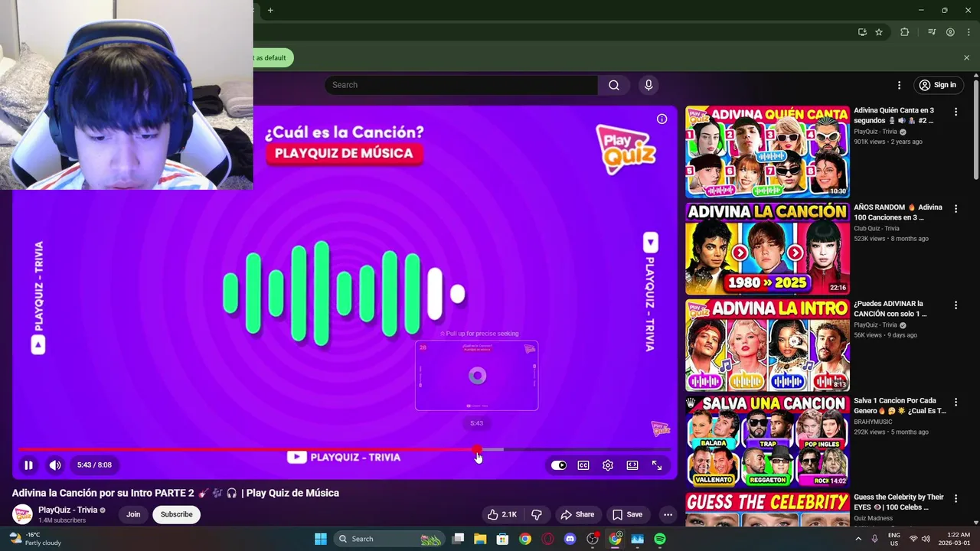Screen dimensions: 980x551
Task: Open Salva Una Cancion thumbnail
Action: 767,442
